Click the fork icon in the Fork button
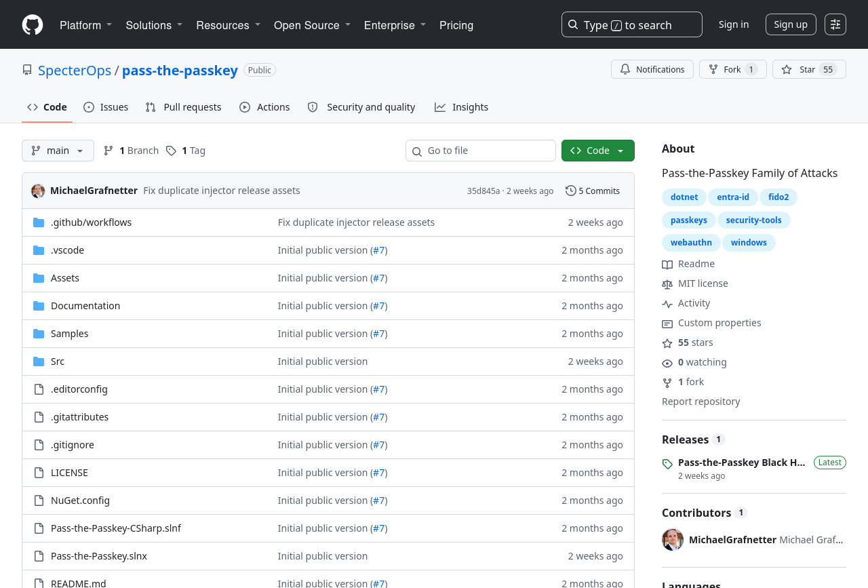Image resolution: width=868 pixels, height=588 pixels. pos(713,69)
